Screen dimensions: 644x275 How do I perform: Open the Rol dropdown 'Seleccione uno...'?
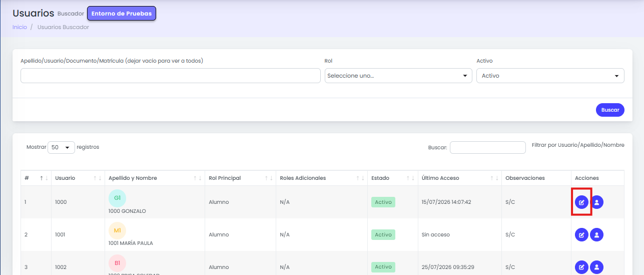(398, 76)
